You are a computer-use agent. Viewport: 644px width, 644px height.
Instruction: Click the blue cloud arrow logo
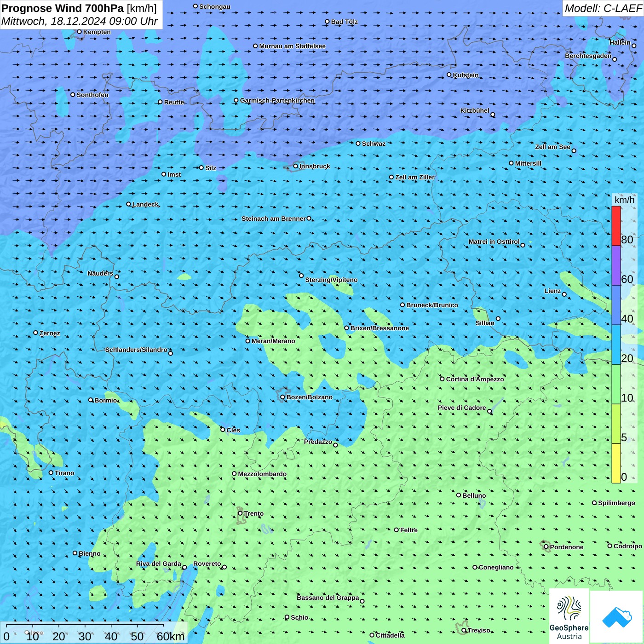click(x=617, y=617)
